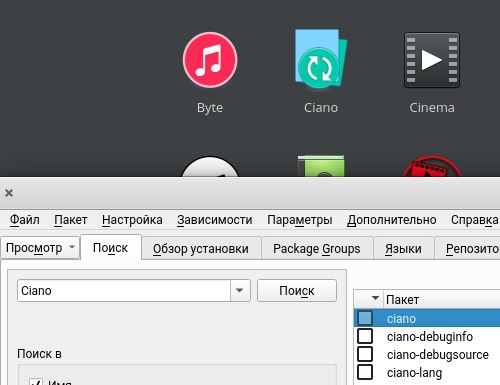Close the package manager window
The image size is (500, 385).
(x=9, y=193)
